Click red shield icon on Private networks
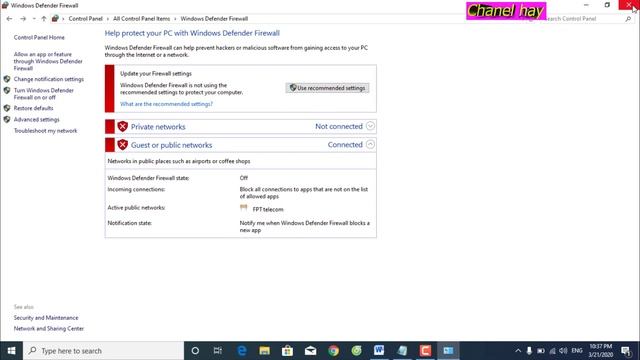The height and width of the screenshot is (360, 640). tap(122, 127)
